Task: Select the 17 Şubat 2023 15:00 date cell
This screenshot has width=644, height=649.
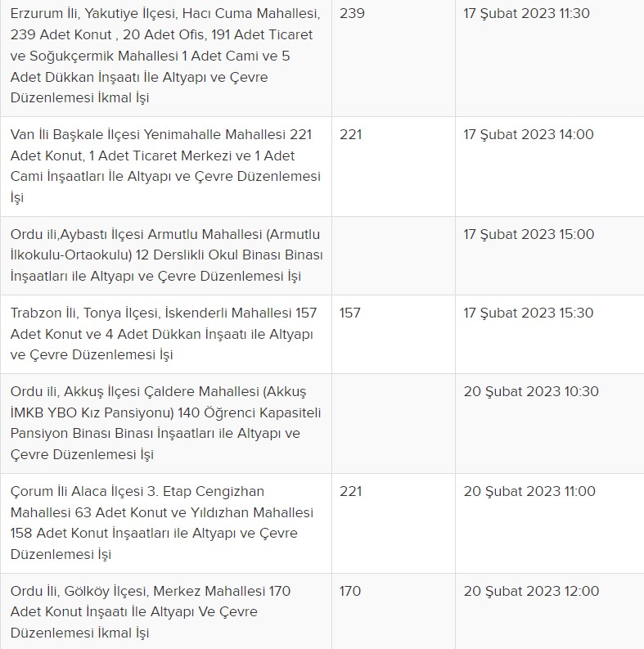Action: (x=529, y=235)
